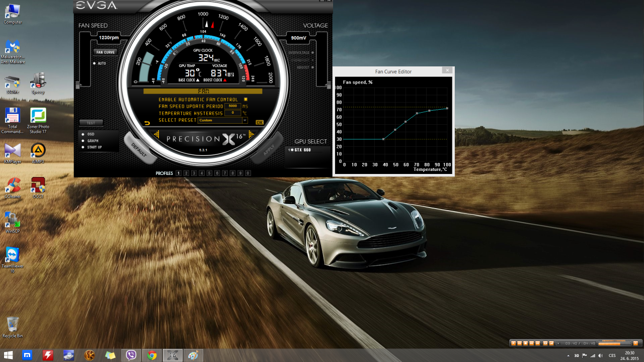Viewport: 644px width, 362px height.
Task: Select profile slot 1
Action: (178, 173)
